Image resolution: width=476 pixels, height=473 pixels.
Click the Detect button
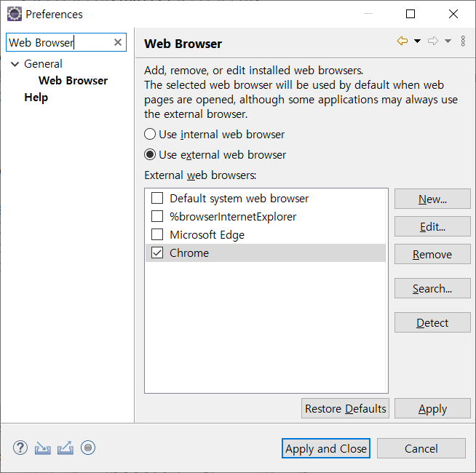click(x=432, y=322)
